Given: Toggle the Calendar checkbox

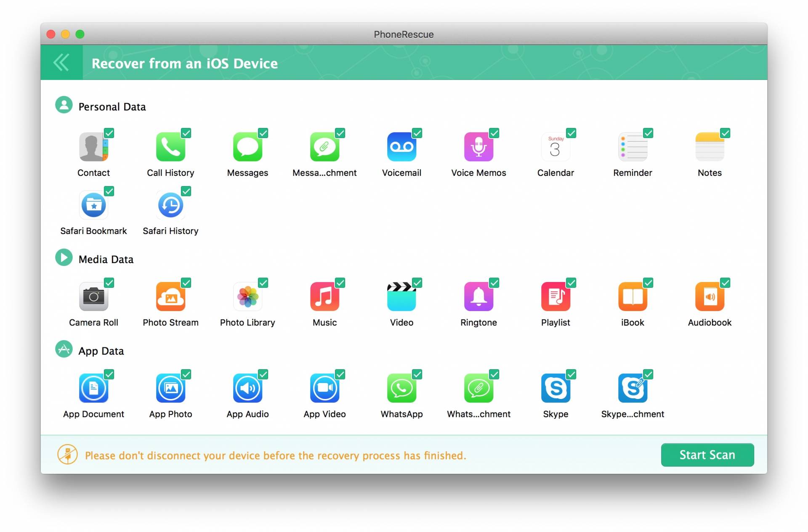Looking at the screenshot, I should click(x=571, y=133).
